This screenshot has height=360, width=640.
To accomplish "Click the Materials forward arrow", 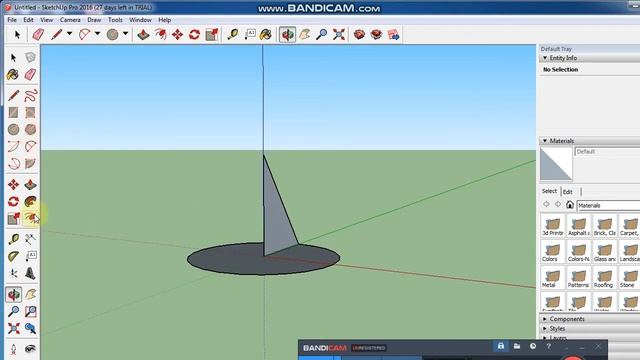I will tap(558, 204).
